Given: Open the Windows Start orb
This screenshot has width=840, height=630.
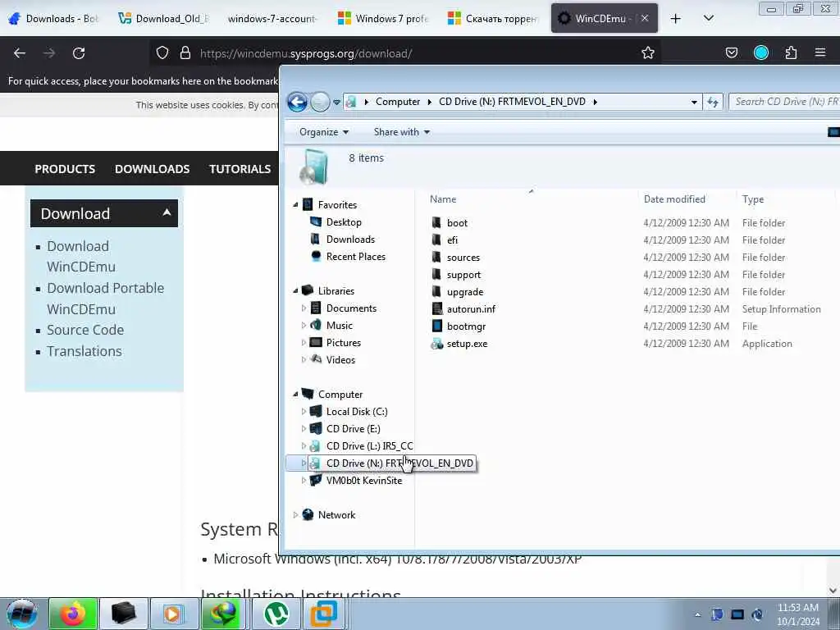Looking at the screenshot, I should point(21,614).
